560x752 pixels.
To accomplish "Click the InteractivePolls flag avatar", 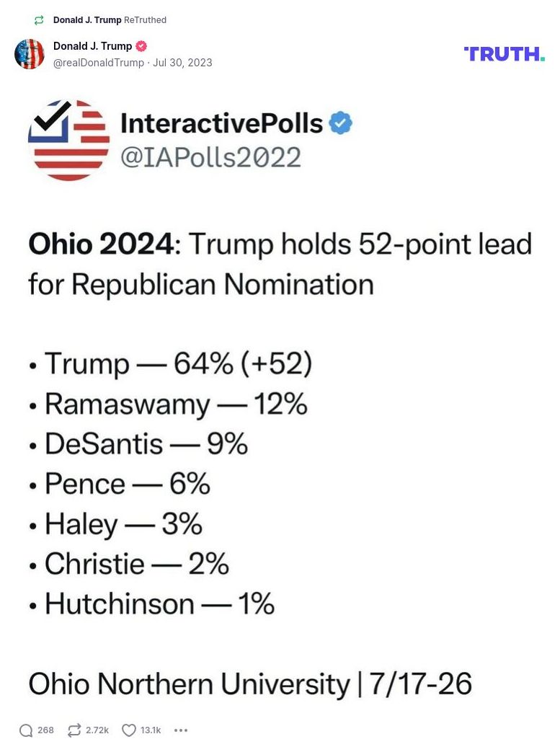I will (68, 139).
